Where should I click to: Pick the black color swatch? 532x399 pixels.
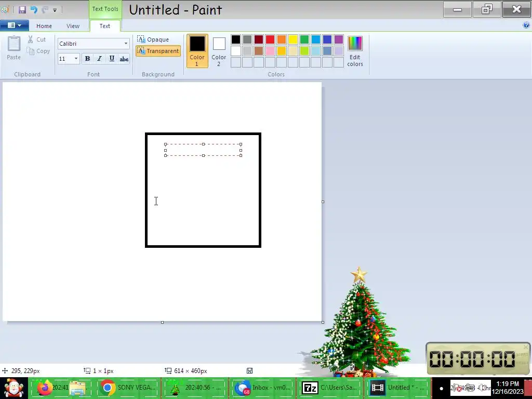(x=236, y=39)
